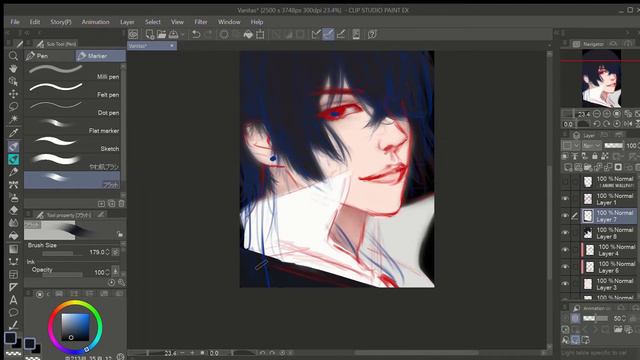The height and width of the screenshot is (360, 640).
Task: Hide Layer 3 visibility eye
Action: pyautogui.click(x=565, y=284)
